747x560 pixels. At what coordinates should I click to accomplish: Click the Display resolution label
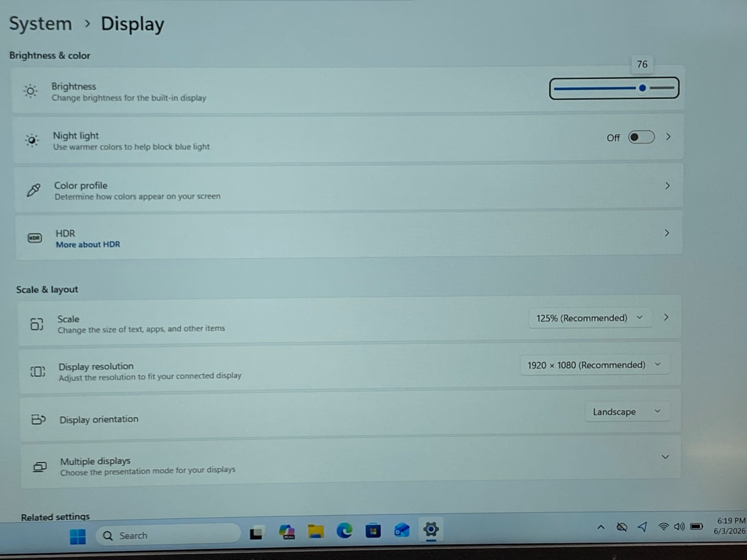click(x=96, y=366)
